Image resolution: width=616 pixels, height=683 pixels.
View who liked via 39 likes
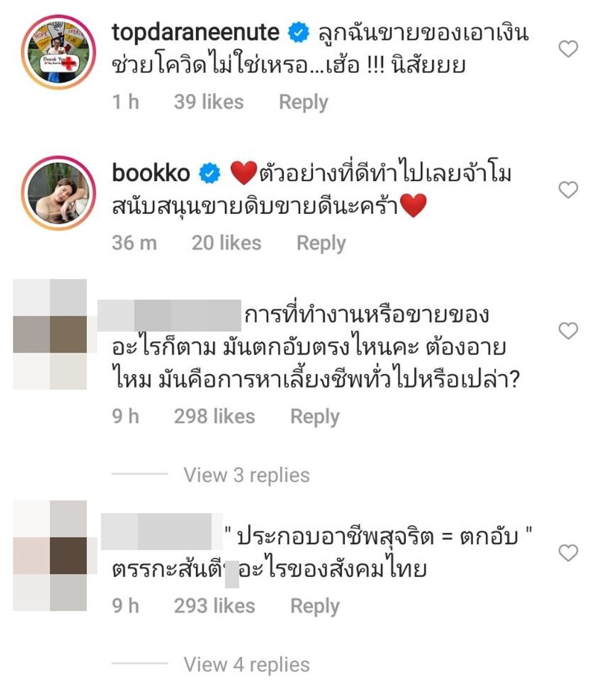pyautogui.click(x=209, y=102)
